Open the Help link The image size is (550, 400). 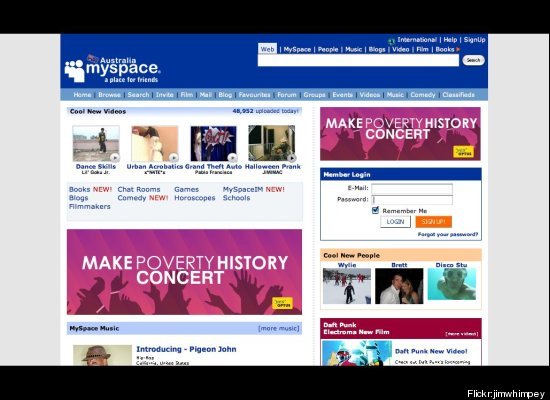pyautogui.click(x=450, y=40)
